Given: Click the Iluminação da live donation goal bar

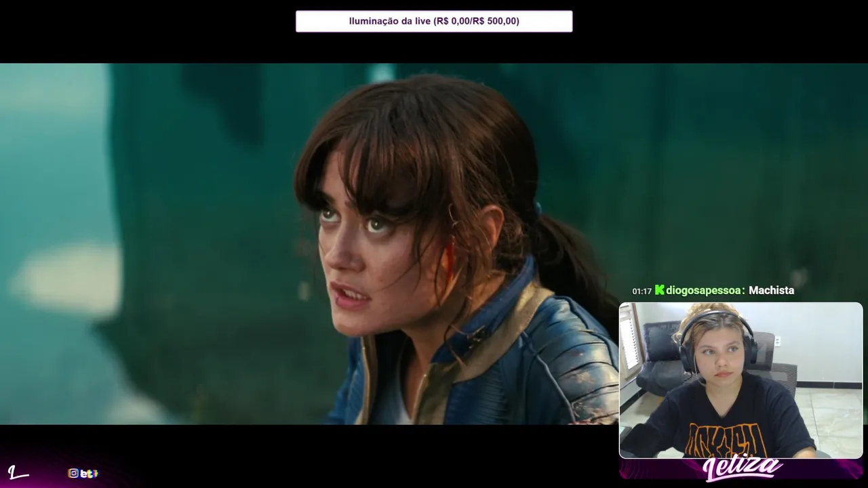Looking at the screenshot, I should [x=434, y=21].
